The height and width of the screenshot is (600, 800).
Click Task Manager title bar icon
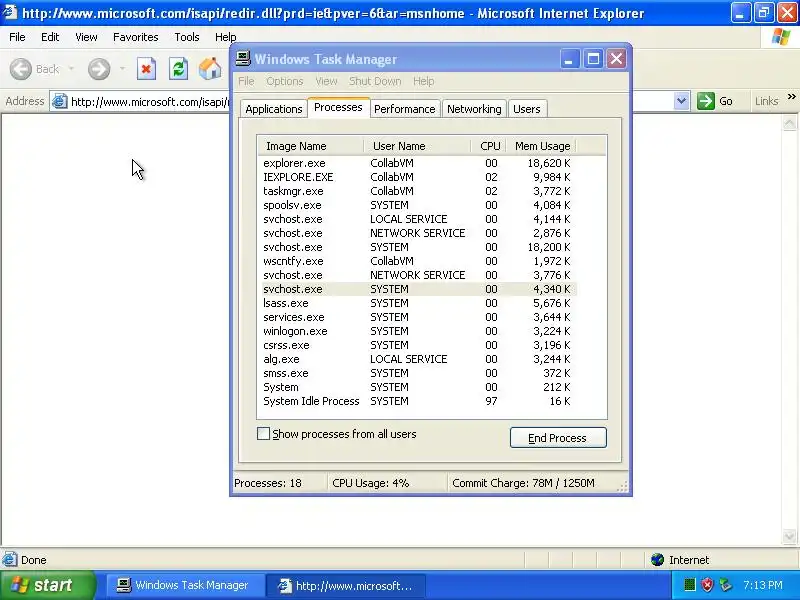(x=243, y=59)
